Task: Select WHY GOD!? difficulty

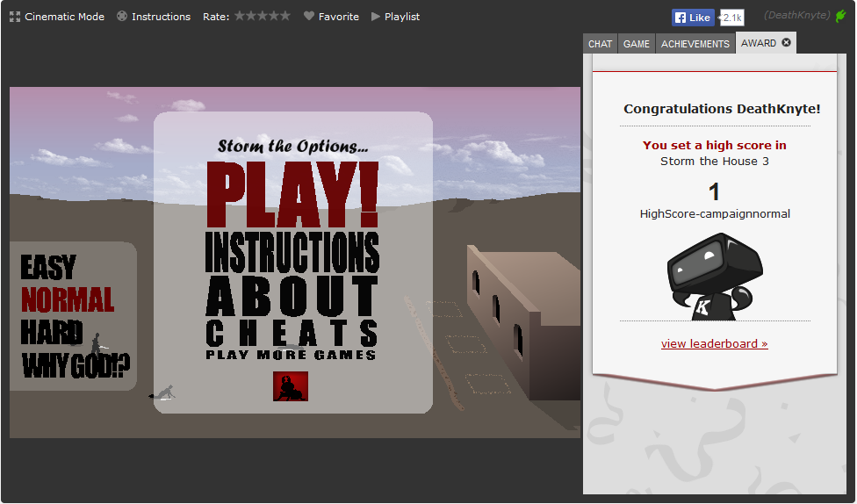Action: pyautogui.click(x=76, y=365)
